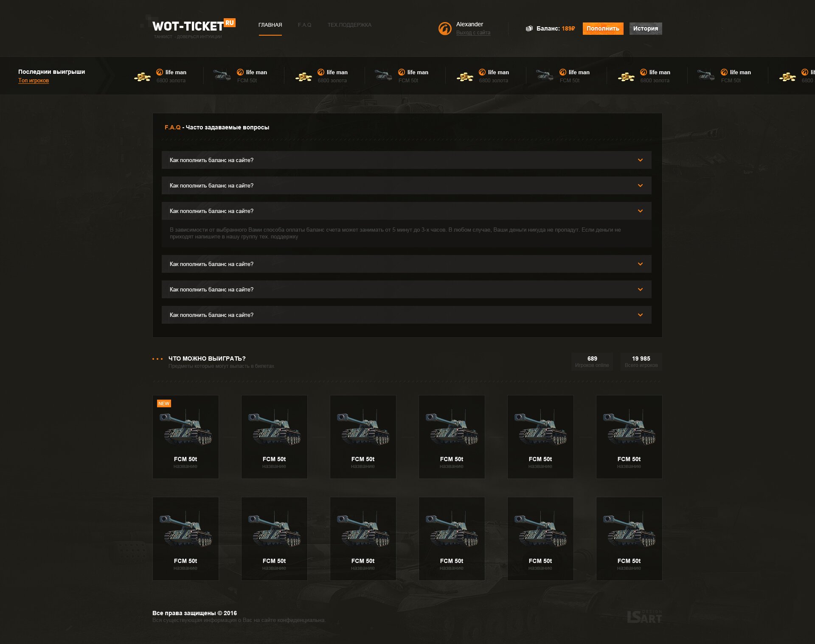The width and height of the screenshot is (815, 644).
Task: Click the ЧТО МОЖНО ВЫИГРАТЬ? section heading
Action: (207, 358)
